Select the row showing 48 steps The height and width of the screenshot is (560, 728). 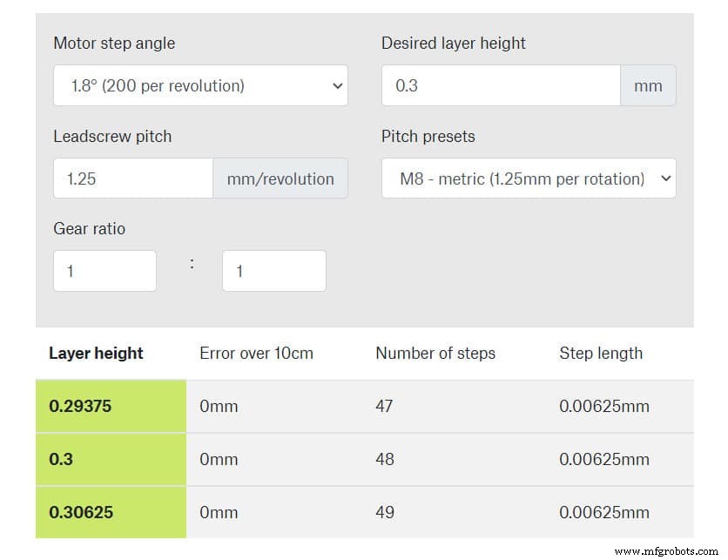tap(386, 459)
